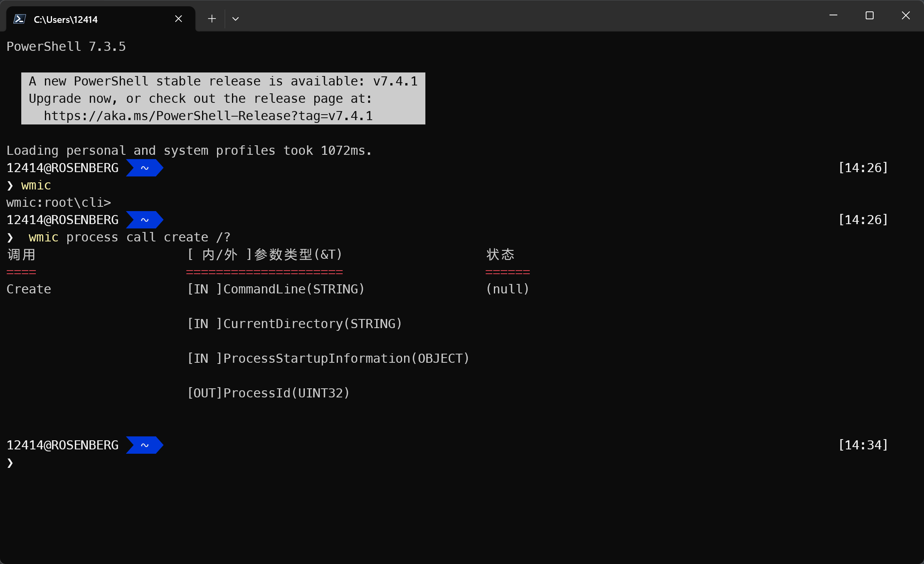
Task: Click the ProcessStartupInformation(OBJECT) parameter text
Action: (x=346, y=359)
